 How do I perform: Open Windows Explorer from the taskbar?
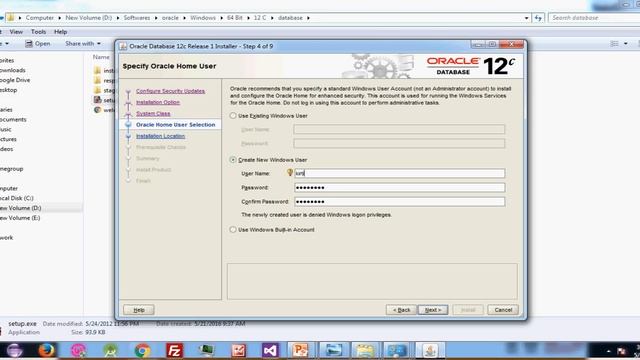pyautogui.click(x=365, y=350)
